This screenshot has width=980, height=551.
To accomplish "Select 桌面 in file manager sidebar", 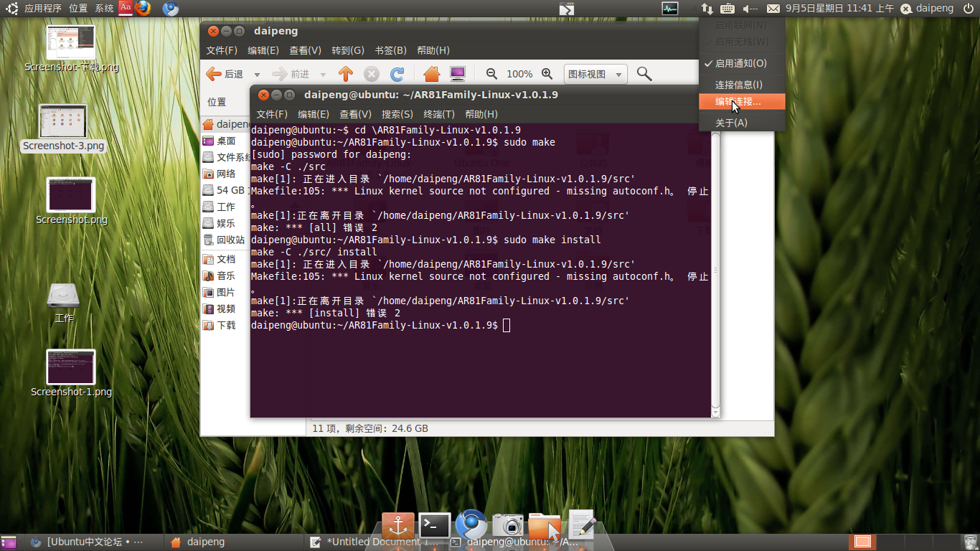I will pyautogui.click(x=225, y=141).
